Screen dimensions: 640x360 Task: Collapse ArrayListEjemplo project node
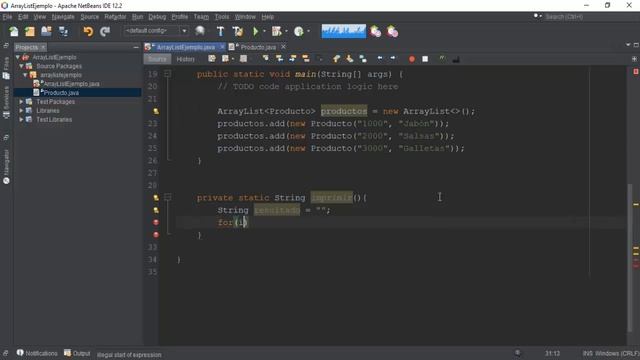coord(18,57)
